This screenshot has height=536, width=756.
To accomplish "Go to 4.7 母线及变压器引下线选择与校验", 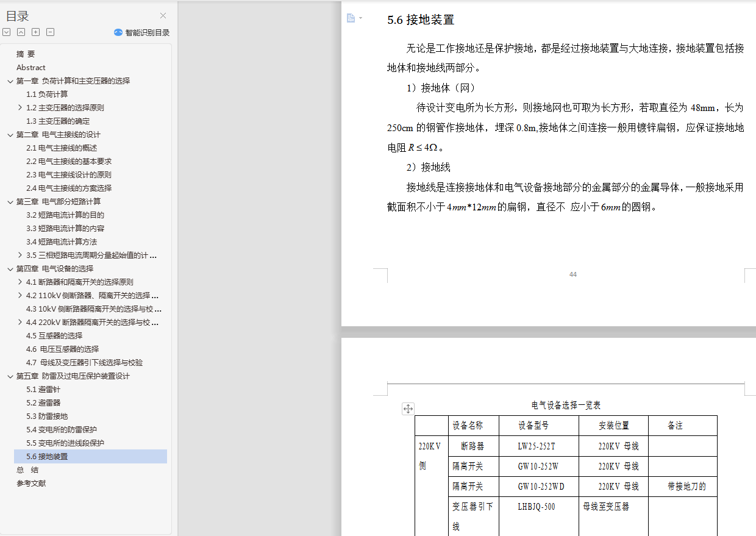I will click(84, 363).
